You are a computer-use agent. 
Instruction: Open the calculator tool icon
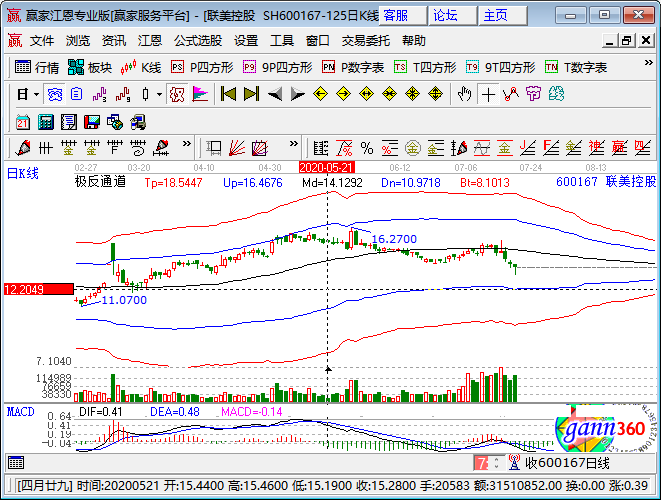click(46, 122)
